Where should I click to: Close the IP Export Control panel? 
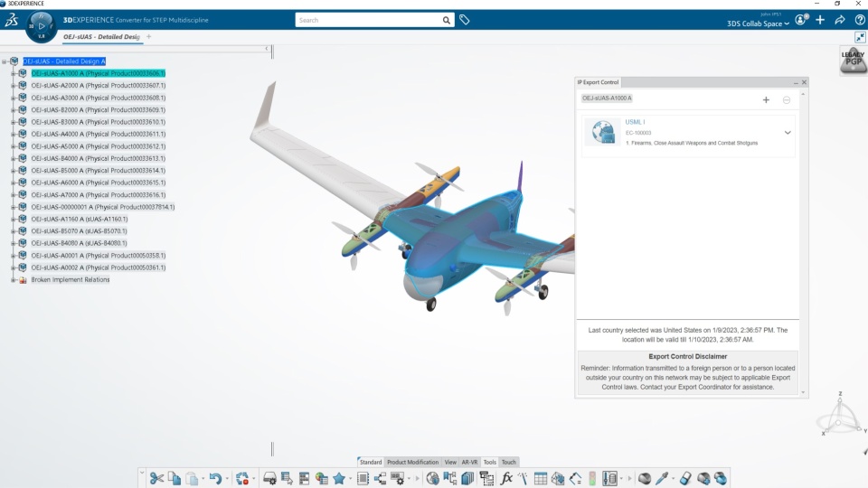(x=805, y=82)
